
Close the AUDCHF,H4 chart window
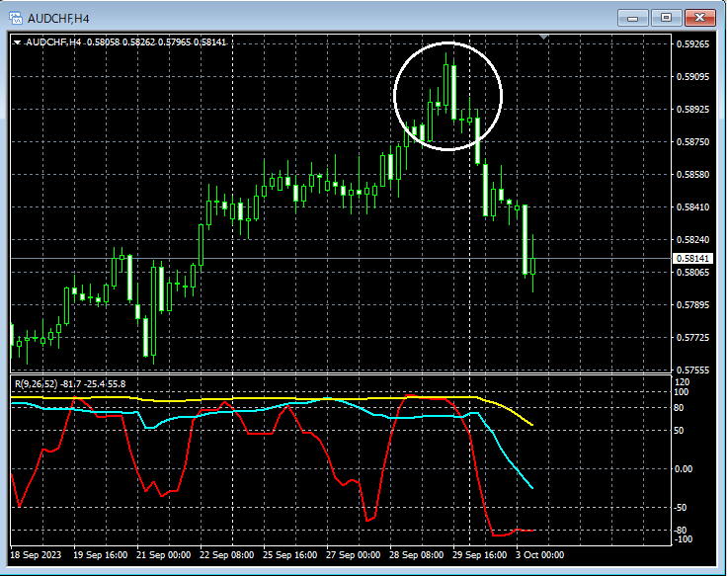coord(699,18)
